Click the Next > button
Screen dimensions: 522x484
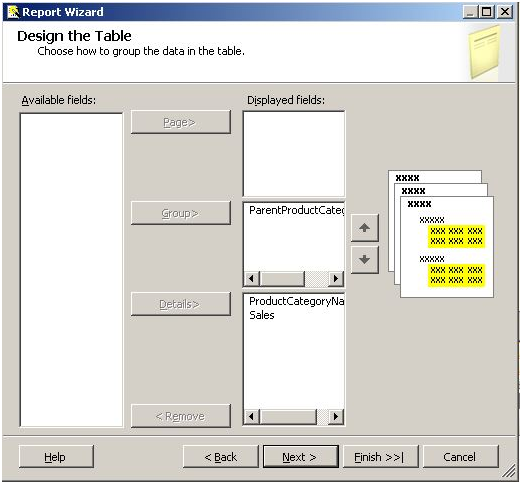(x=301, y=457)
